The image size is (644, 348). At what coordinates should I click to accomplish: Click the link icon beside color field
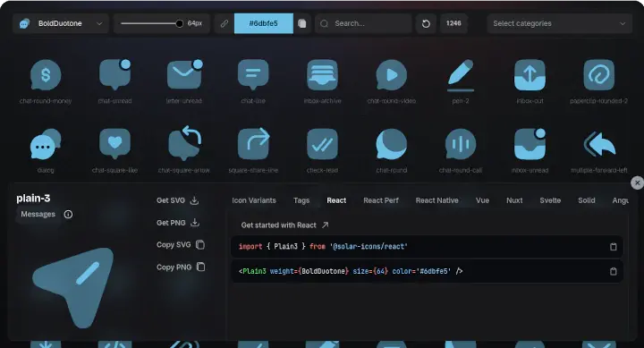[225, 23]
